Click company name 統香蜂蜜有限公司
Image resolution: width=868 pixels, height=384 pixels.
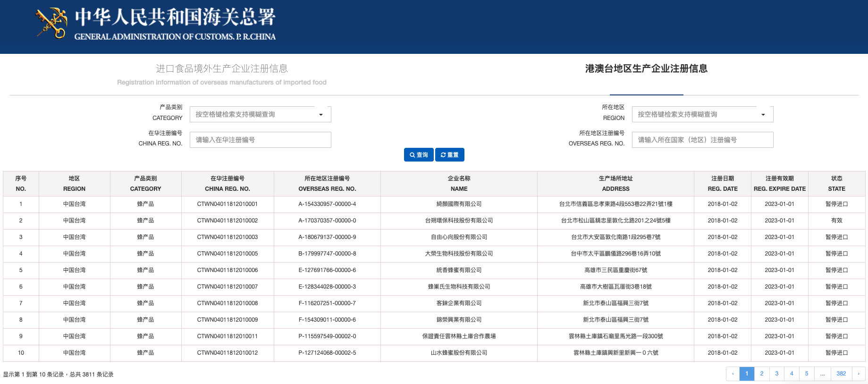click(459, 270)
